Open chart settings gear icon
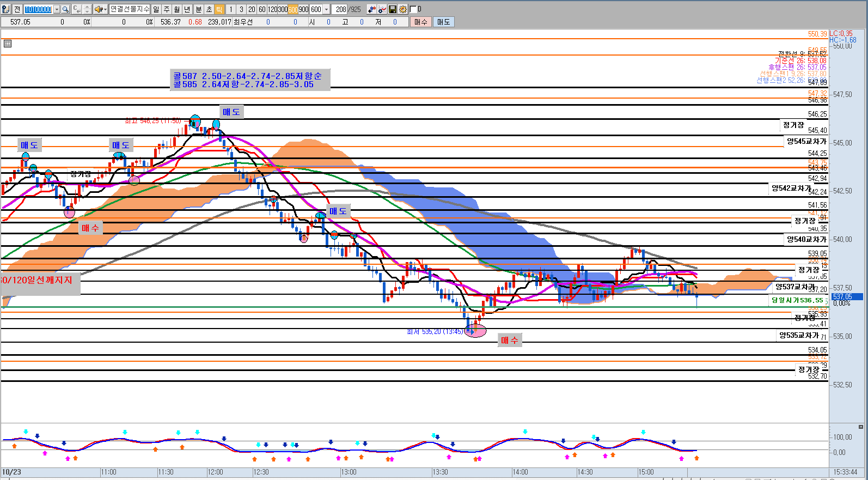The width and height of the screenshot is (868, 480). pos(402,9)
